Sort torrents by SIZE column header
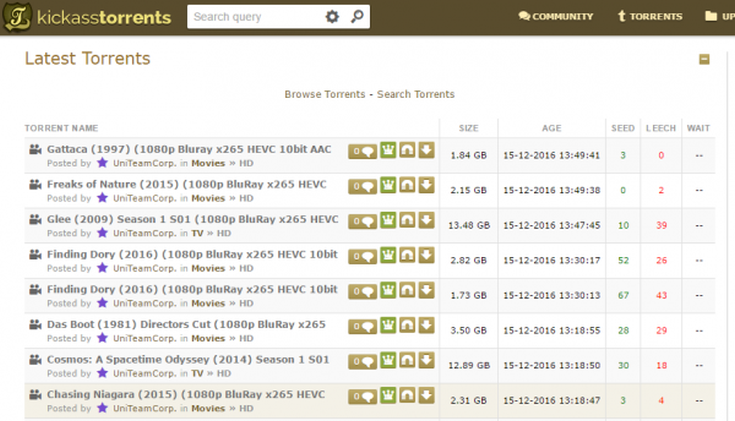735x421 pixels. 468,128
